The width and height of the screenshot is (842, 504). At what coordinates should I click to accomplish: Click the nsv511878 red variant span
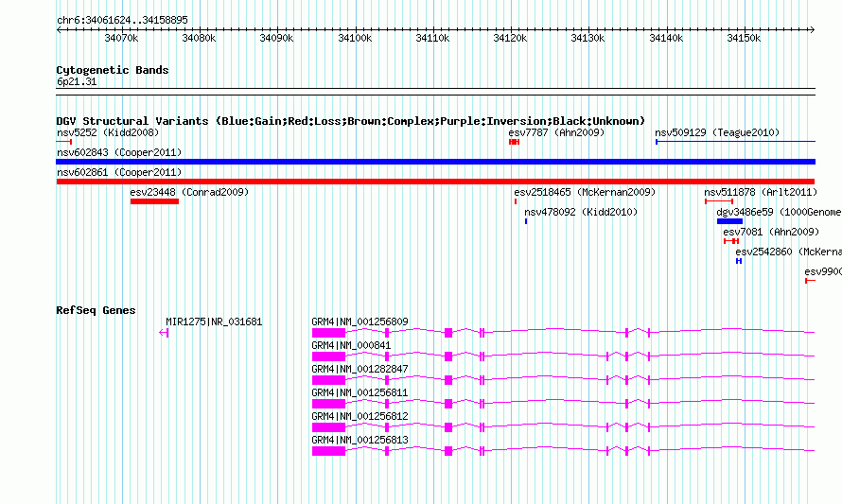[x=719, y=201]
